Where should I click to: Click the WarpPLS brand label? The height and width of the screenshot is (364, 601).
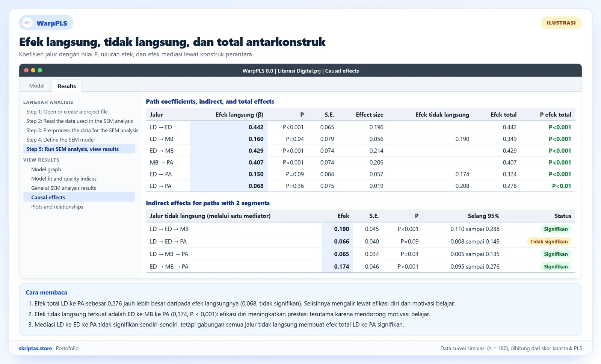[x=52, y=23]
